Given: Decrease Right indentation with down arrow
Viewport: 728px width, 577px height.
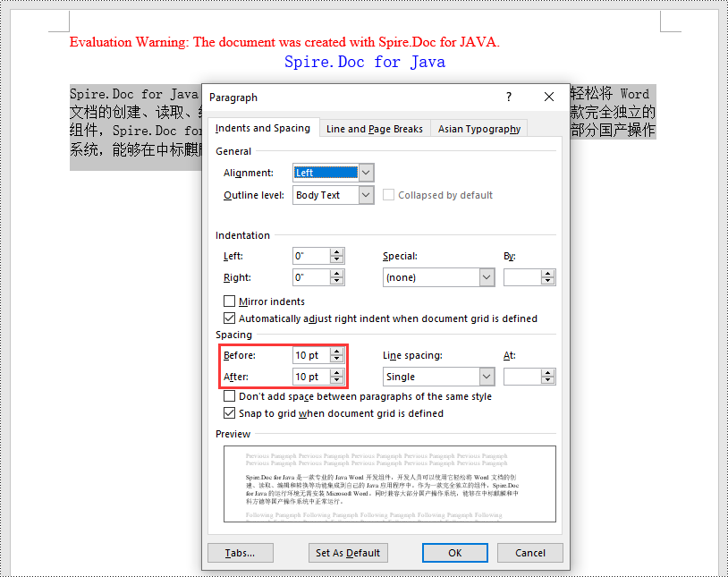Looking at the screenshot, I should (336, 281).
